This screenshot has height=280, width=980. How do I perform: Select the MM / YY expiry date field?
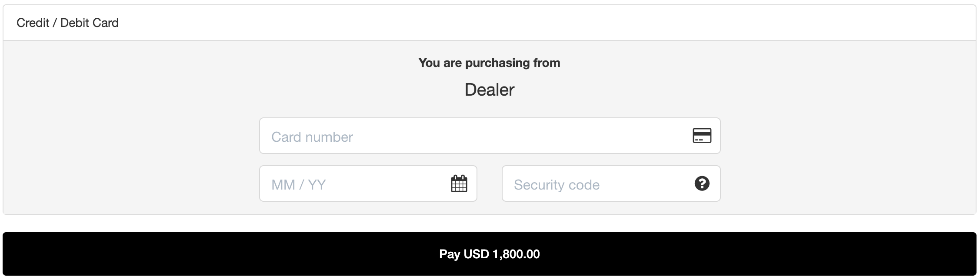tap(368, 183)
